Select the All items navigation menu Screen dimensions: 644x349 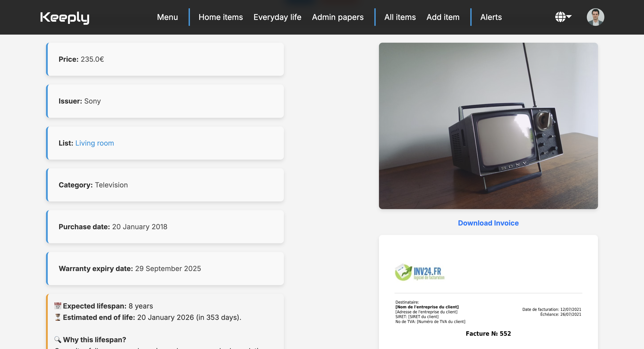399,17
